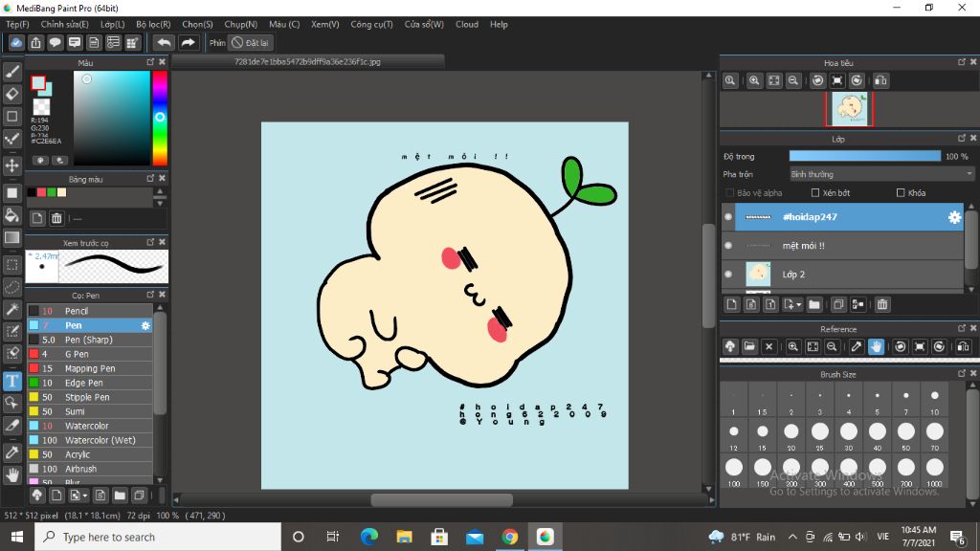Select the Eyedropper tool in left toolbar

11,452
